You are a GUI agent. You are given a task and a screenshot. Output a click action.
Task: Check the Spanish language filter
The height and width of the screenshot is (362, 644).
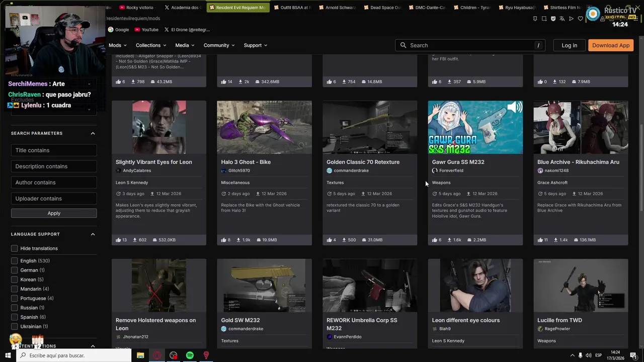15,317
